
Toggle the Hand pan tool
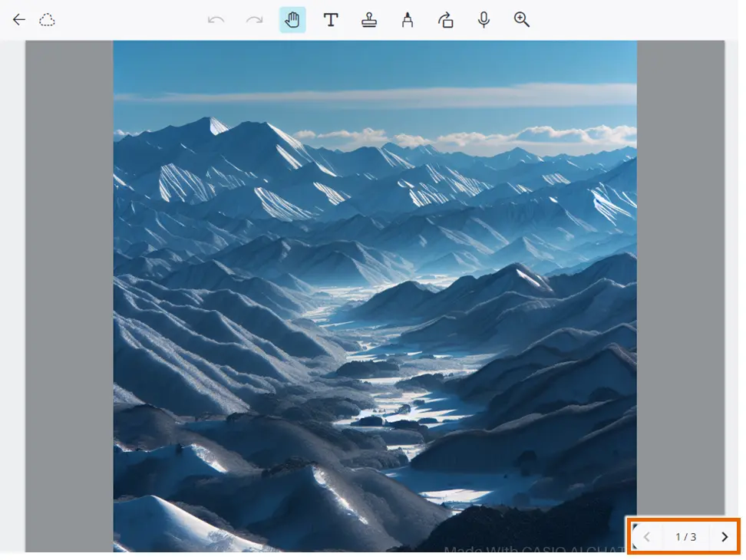292,20
